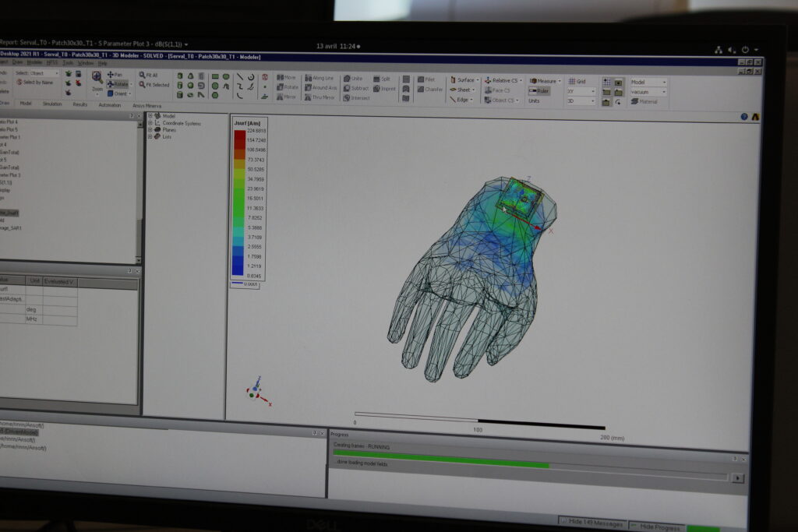
Task: Switch to the Model ribbon tab
Action: click(x=26, y=104)
